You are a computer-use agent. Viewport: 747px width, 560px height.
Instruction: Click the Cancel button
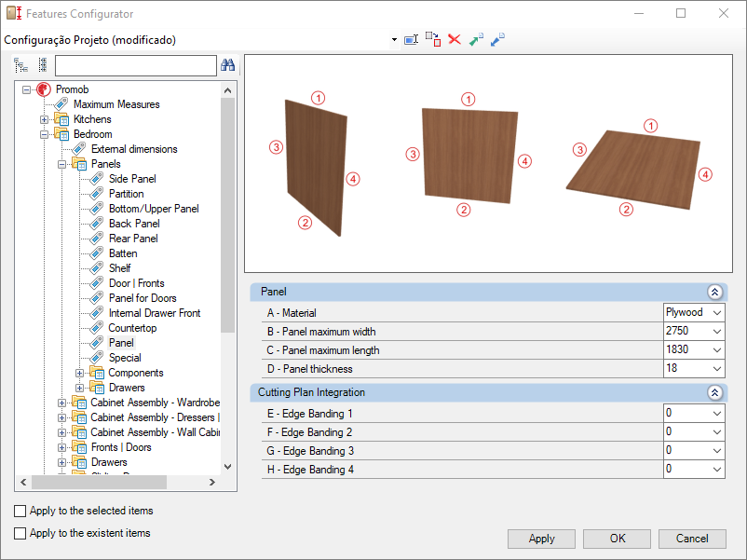[x=692, y=539]
